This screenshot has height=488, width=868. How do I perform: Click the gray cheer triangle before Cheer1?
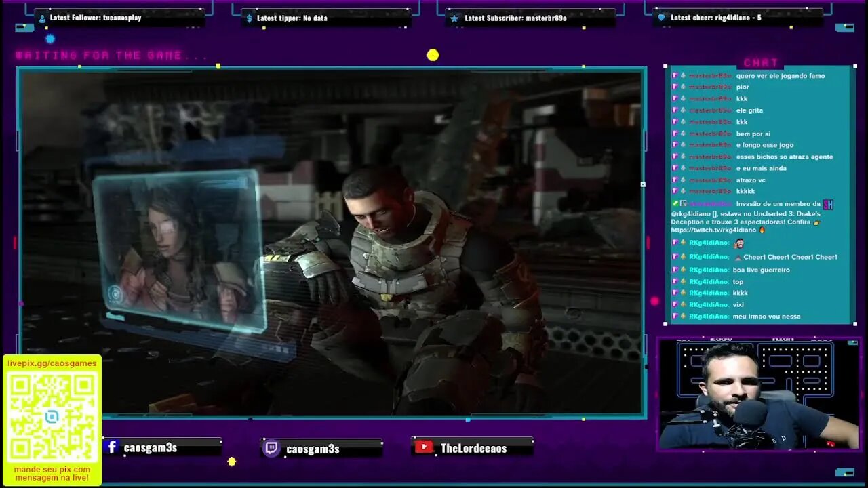(738, 258)
